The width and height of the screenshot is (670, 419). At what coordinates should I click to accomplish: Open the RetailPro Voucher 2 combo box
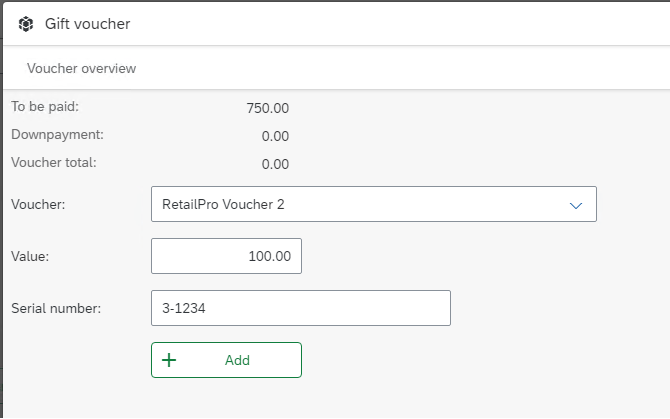pyautogui.click(x=373, y=204)
